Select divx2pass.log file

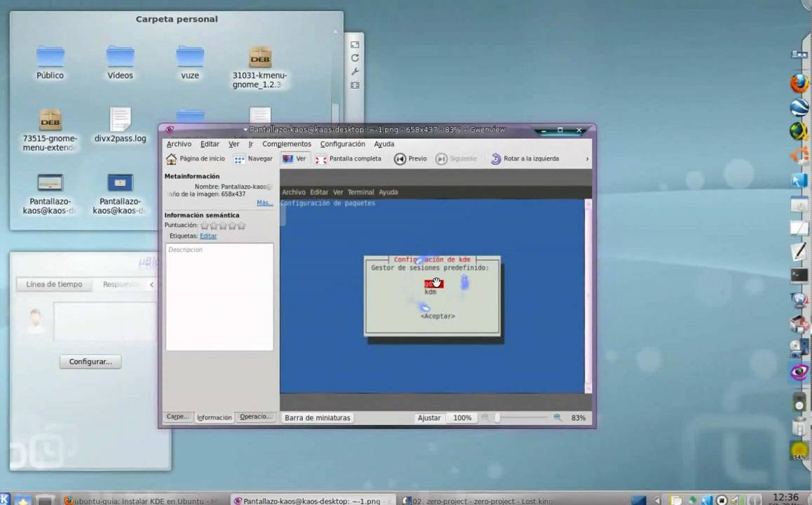pos(120,125)
